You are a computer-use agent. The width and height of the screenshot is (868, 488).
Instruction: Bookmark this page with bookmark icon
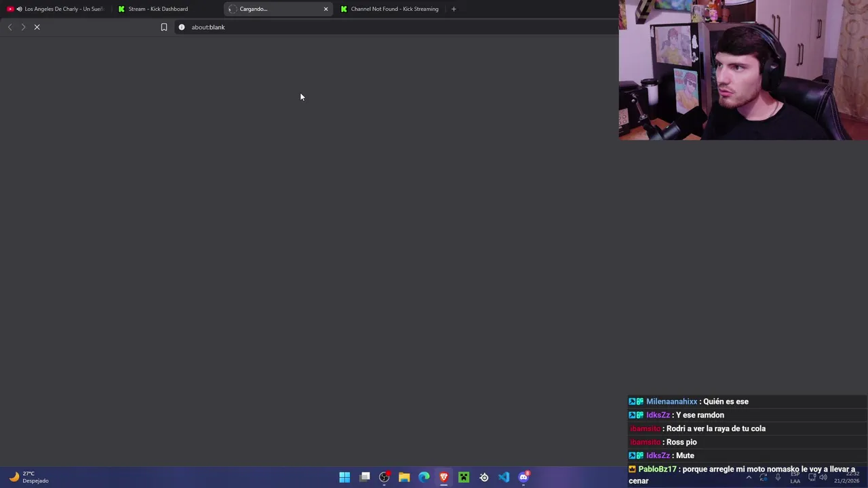click(x=163, y=27)
